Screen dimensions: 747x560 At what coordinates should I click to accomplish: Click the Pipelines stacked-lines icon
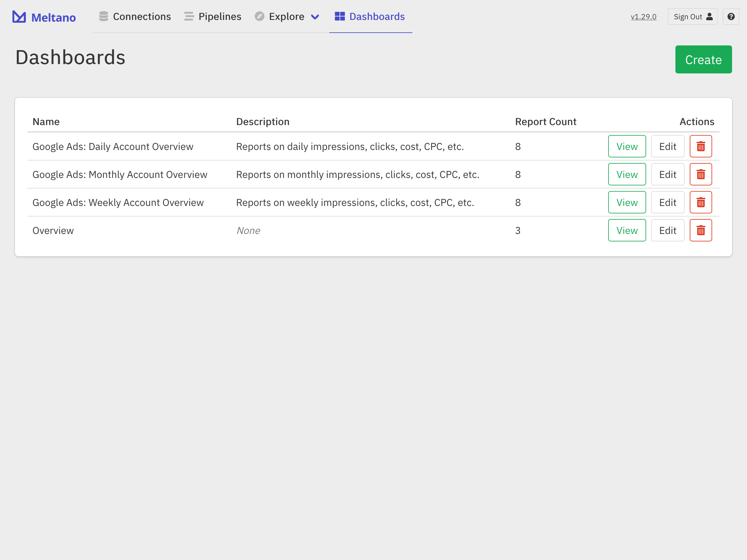point(189,16)
